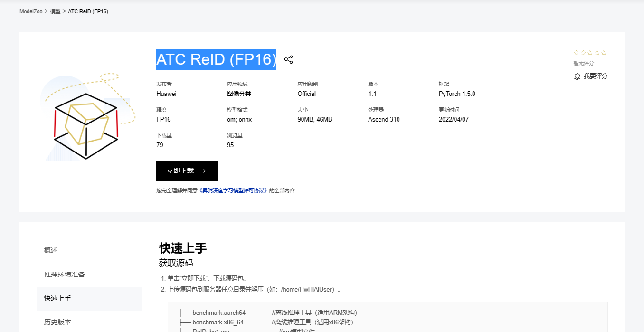Click the 90MB, 46MB size value
This screenshot has height=332, width=644.
click(x=315, y=119)
